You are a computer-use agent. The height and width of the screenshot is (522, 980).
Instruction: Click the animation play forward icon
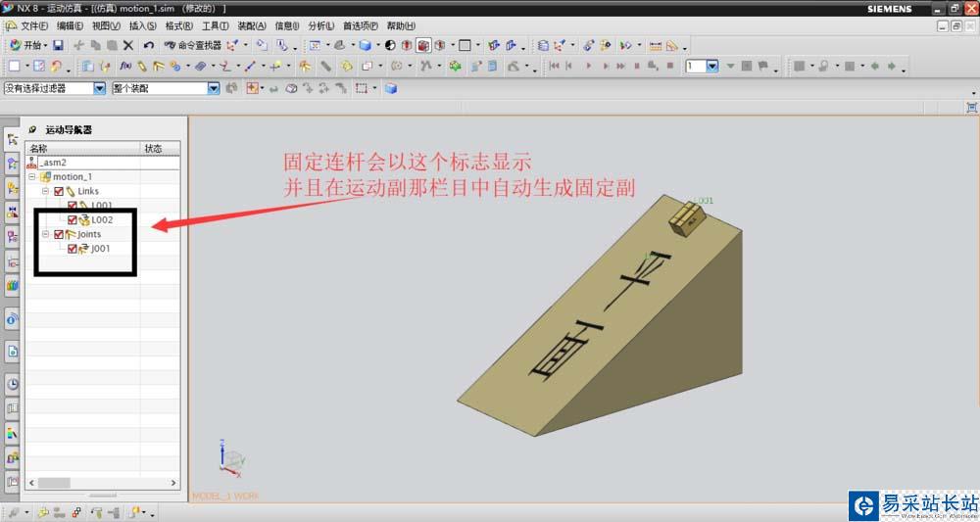588,66
